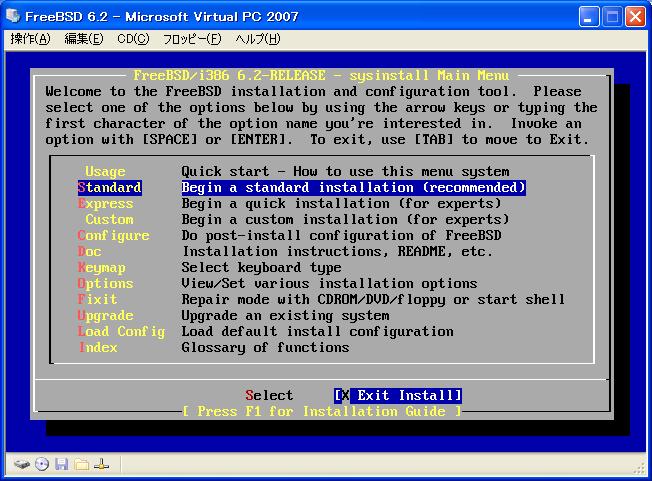Click 'Upgrade an existing system' description

pos(285,315)
